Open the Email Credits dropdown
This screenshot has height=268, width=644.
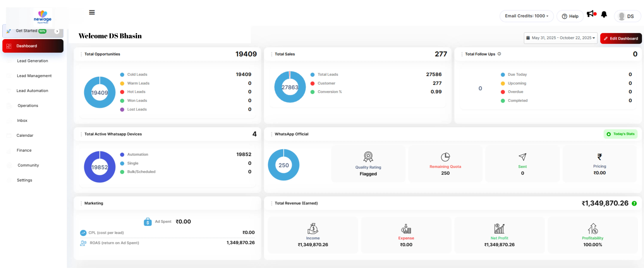tap(526, 16)
